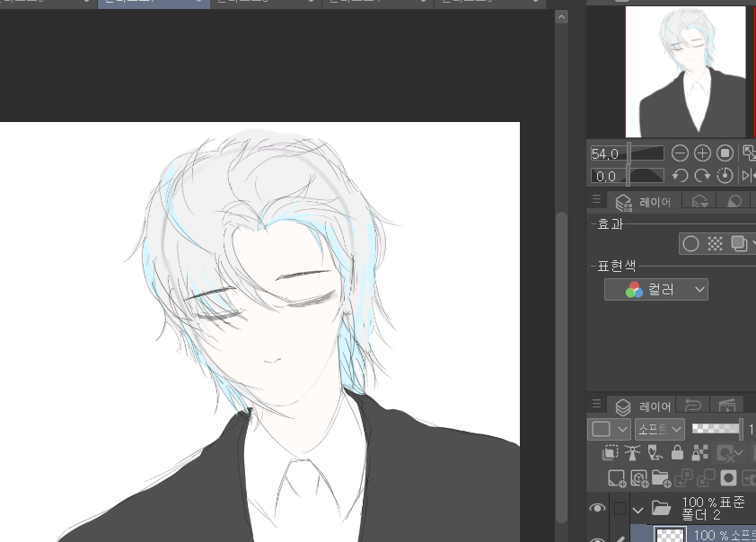Toggle clip to layer below

click(610, 453)
